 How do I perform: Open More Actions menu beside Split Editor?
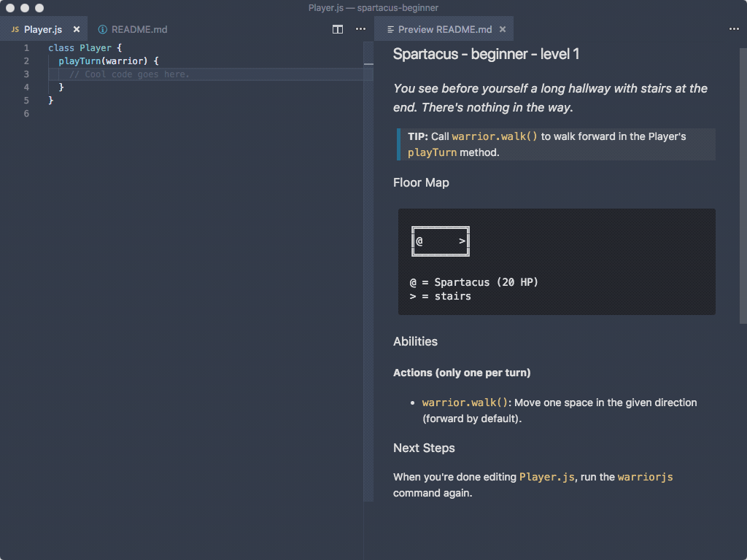(x=360, y=29)
